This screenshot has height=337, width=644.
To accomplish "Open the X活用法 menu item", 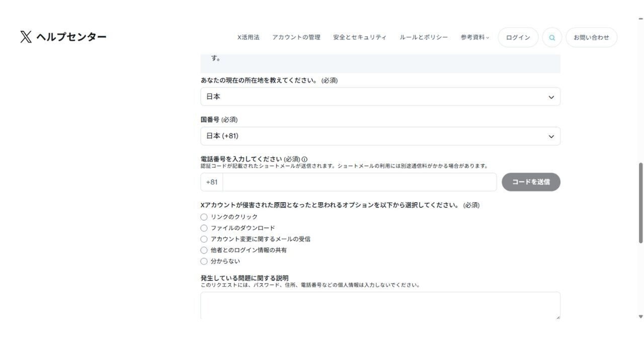I will (x=248, y=37).
